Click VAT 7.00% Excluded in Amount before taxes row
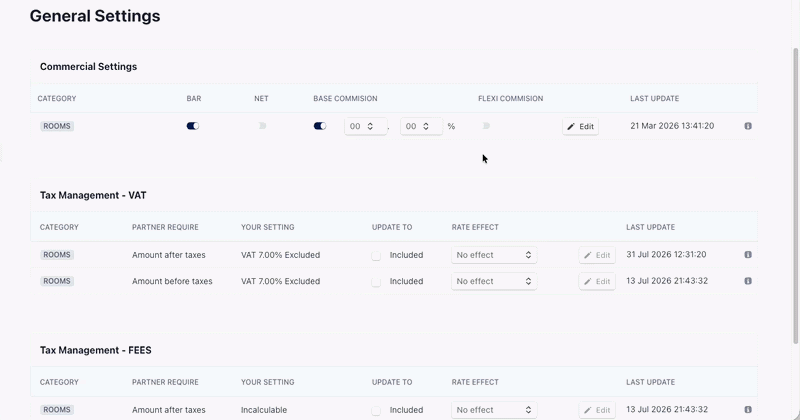 click(281, 281)
